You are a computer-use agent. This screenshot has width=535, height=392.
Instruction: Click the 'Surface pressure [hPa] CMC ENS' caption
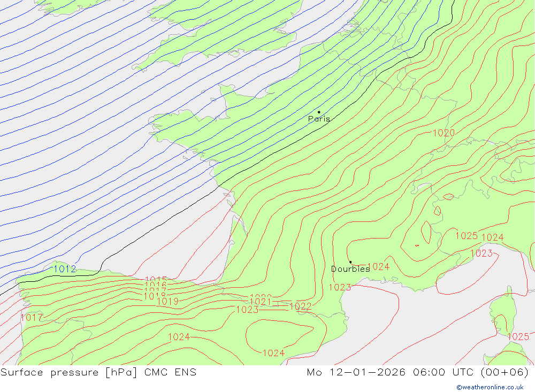coord(98,372)
